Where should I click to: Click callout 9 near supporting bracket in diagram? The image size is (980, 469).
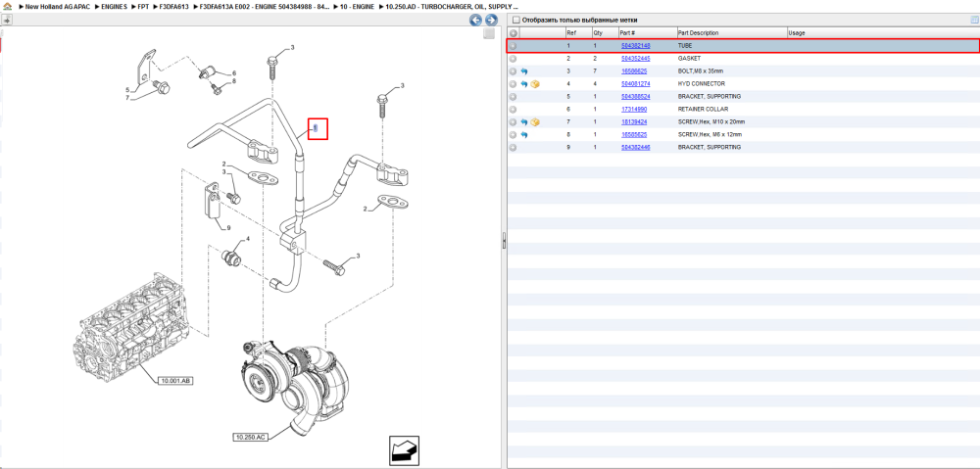[x=228, y=227]
